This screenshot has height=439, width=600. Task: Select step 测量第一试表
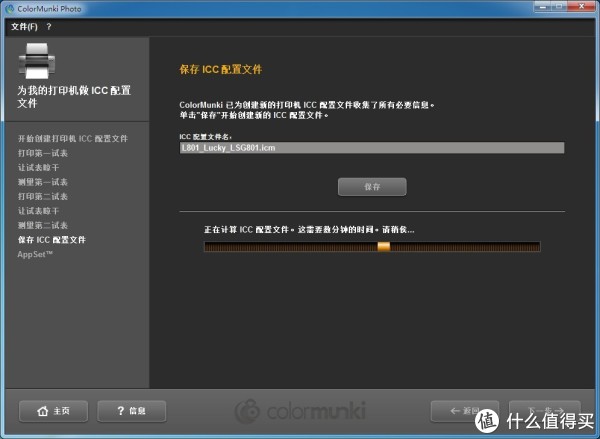point(43,182)
